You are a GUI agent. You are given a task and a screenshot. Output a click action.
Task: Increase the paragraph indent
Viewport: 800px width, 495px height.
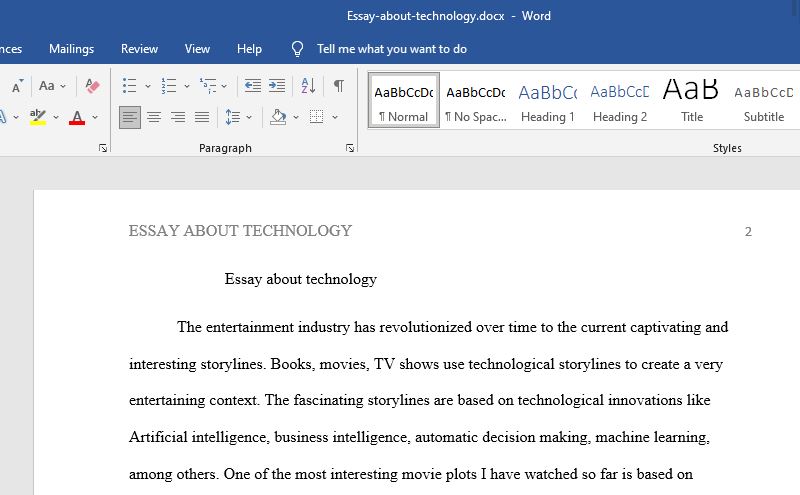277,86
